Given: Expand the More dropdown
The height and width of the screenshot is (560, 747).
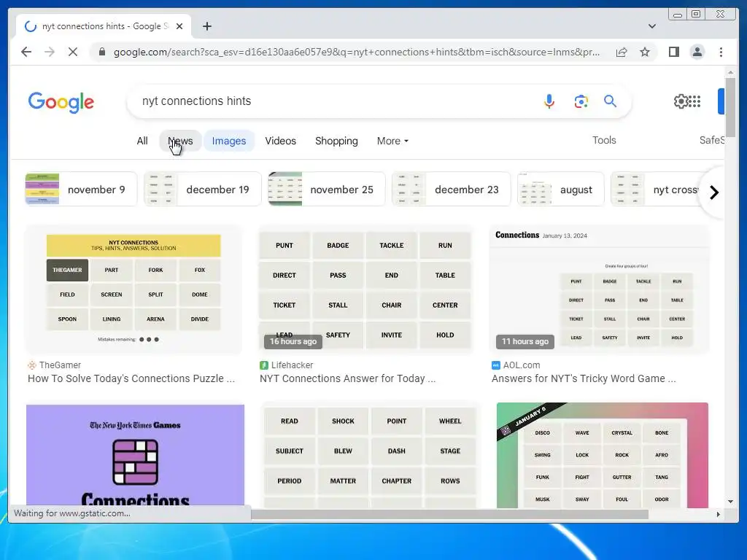Looking at the screenshot, I should [x=392, y=141].
